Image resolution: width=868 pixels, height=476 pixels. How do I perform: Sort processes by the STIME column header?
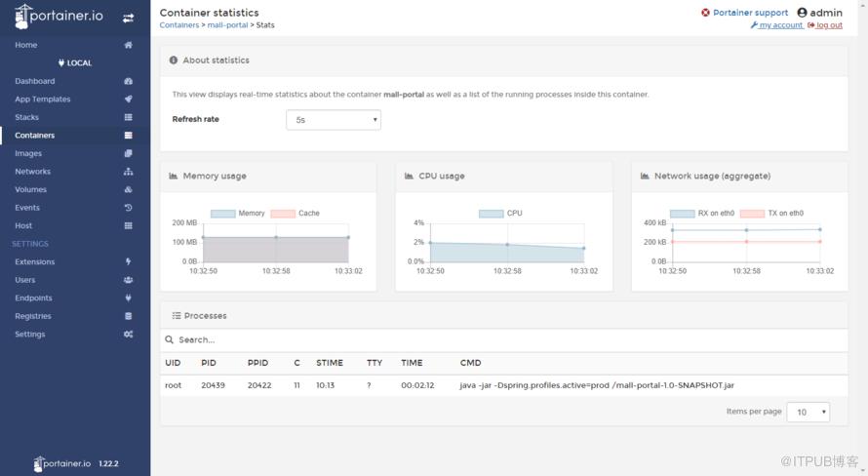click(330, 363)
